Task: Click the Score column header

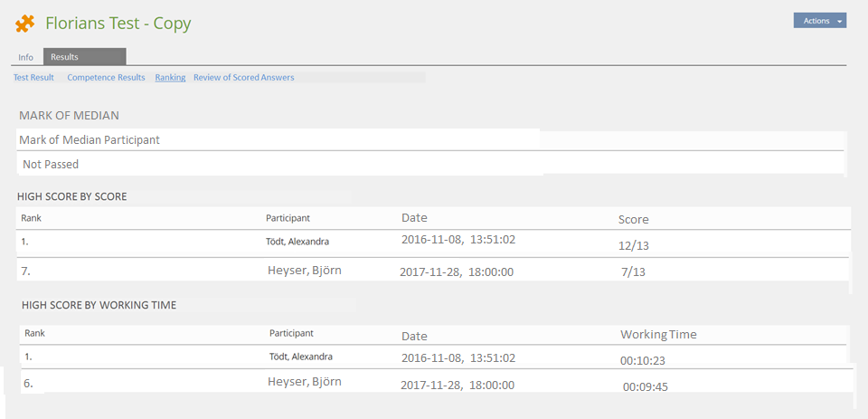Action: click(633, 219)
